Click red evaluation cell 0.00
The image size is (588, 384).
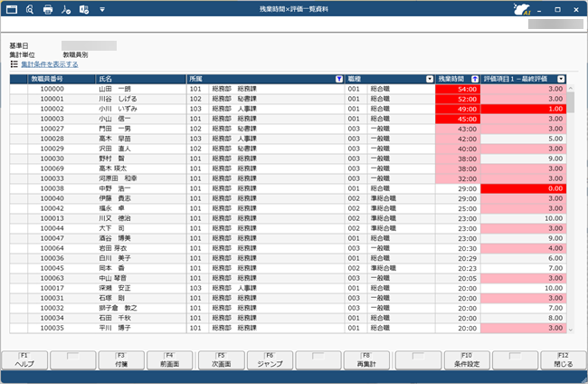[524, 188]
